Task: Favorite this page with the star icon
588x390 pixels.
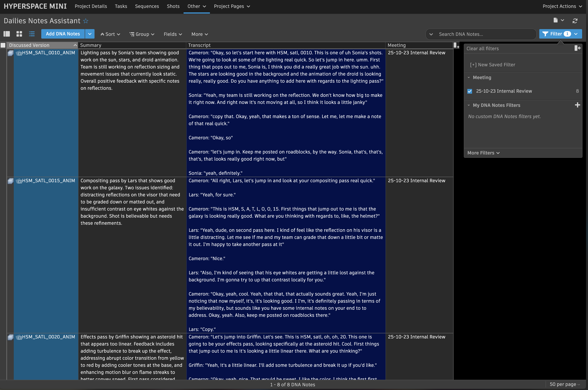Action: click(x=86, y=21)
